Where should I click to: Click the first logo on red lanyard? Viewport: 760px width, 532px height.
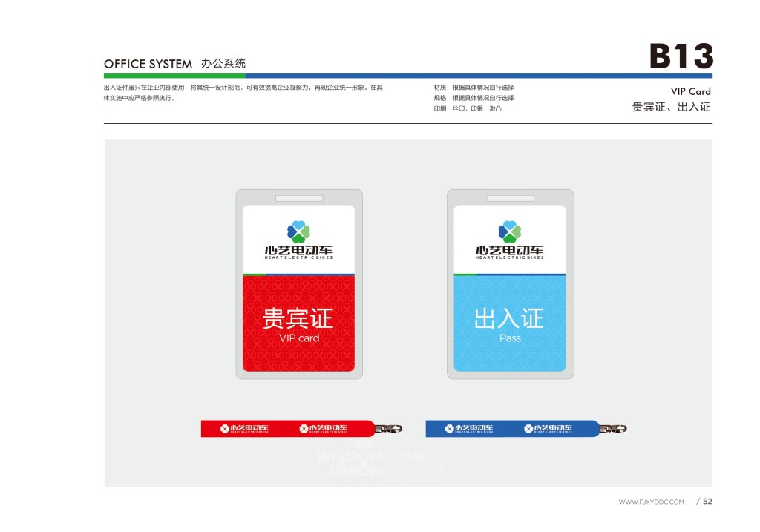click(244, 429)
